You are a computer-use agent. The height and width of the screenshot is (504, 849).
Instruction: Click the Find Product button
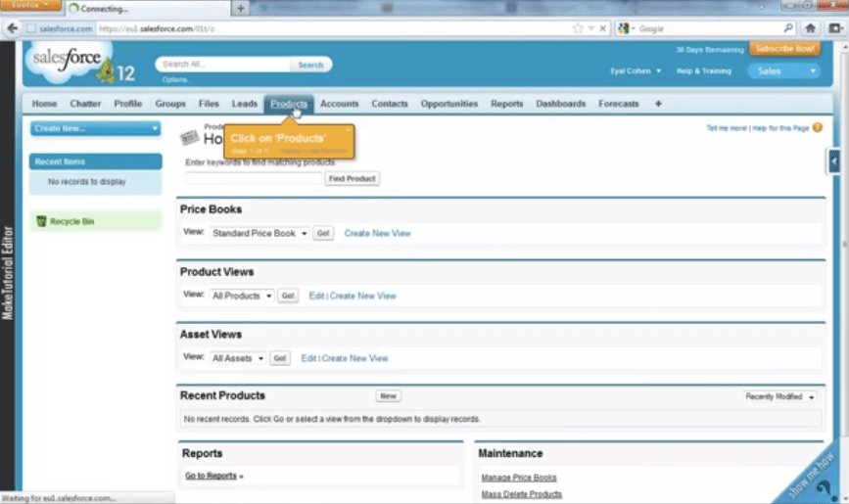click(x=352, y=179)
